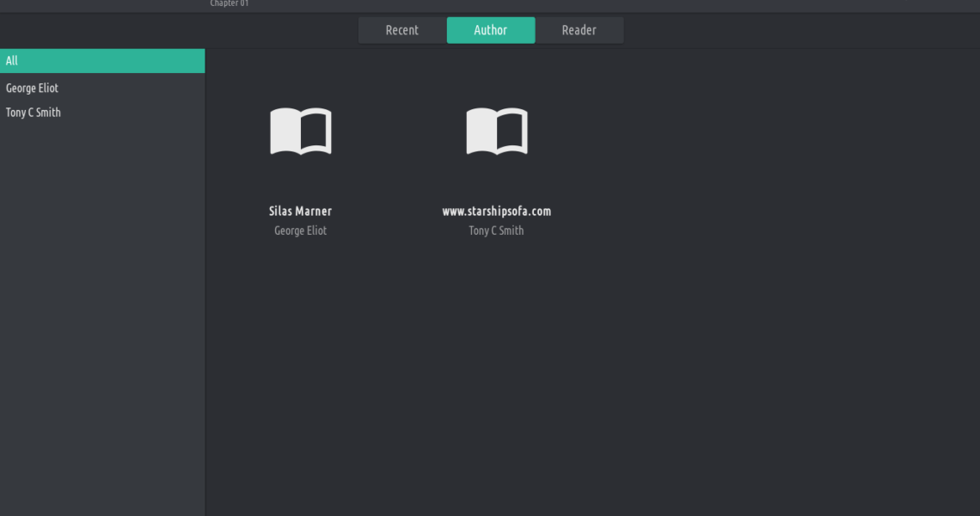Select All in the author sidebar
Image resolution: width=980 pixels, height=516 pixels.
click(x=102, y=61)
